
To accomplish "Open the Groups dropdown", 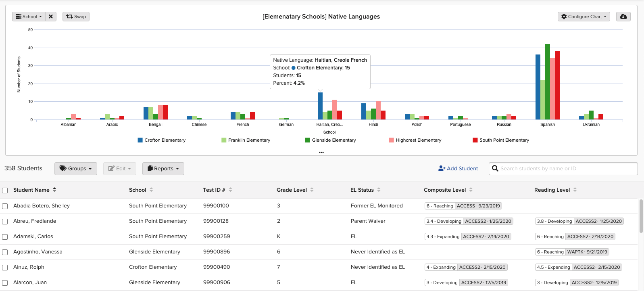I will tap(76, 168).
